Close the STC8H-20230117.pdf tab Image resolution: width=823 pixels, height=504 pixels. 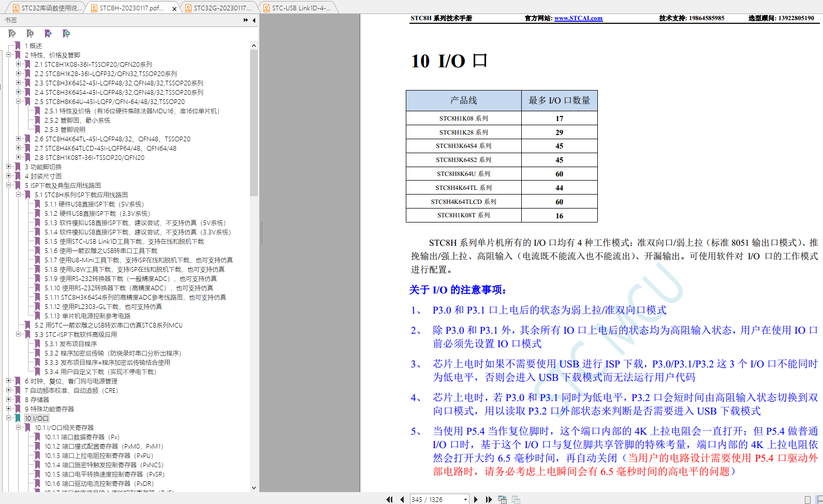174,8
